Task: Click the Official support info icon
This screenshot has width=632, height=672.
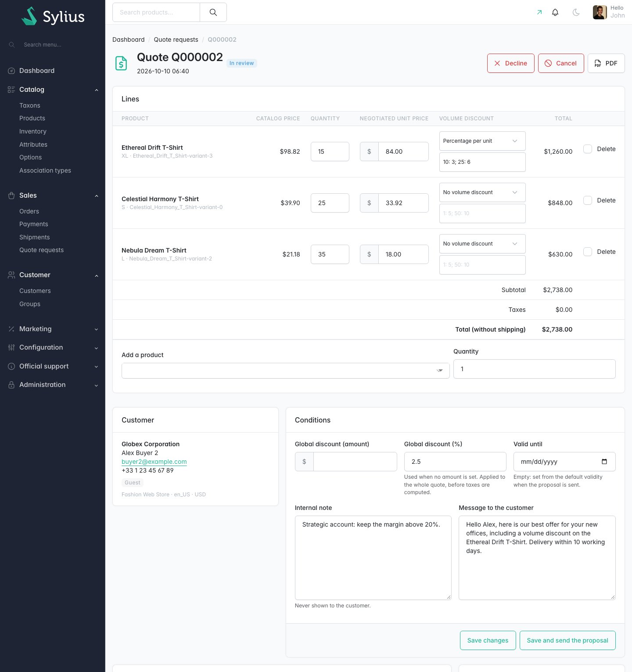Action: 11,366
